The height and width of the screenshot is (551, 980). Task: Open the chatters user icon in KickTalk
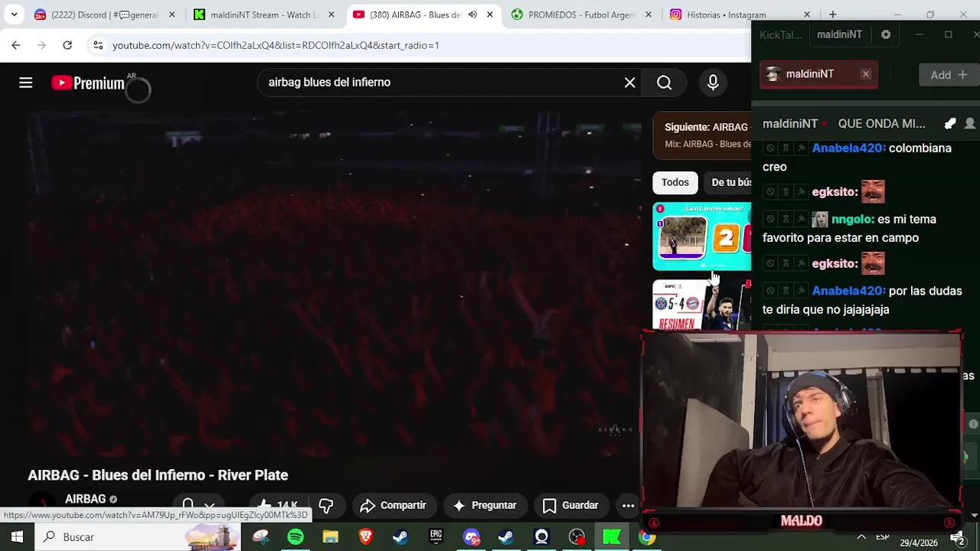click(x=970, y=124)
